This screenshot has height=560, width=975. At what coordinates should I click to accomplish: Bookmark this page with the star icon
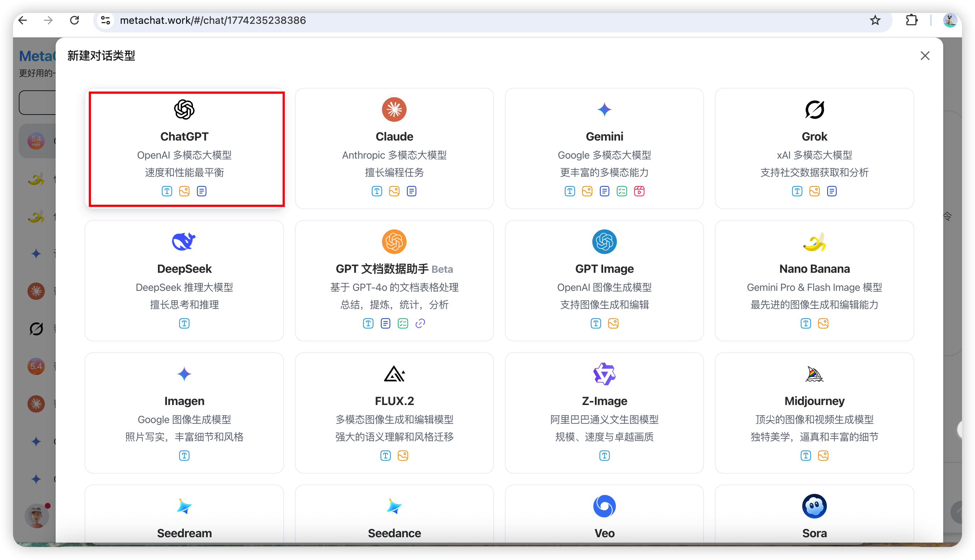(x=875, y=20)
